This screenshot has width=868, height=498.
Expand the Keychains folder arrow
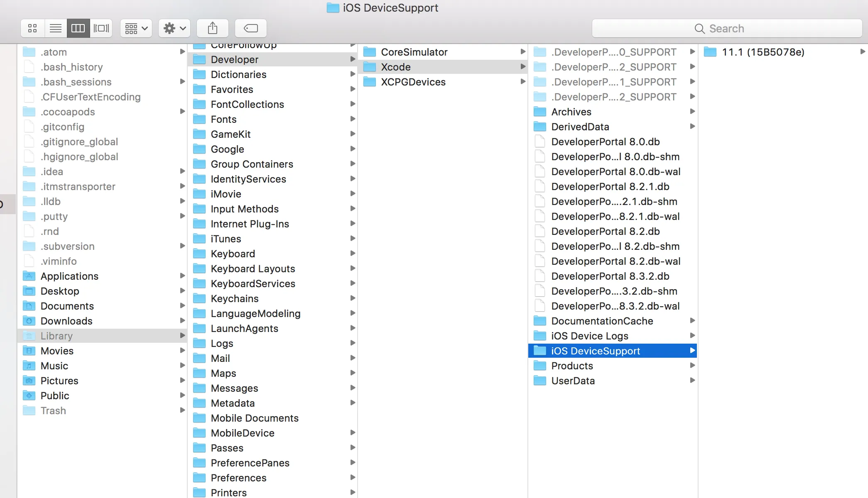(x=353, y=298)
